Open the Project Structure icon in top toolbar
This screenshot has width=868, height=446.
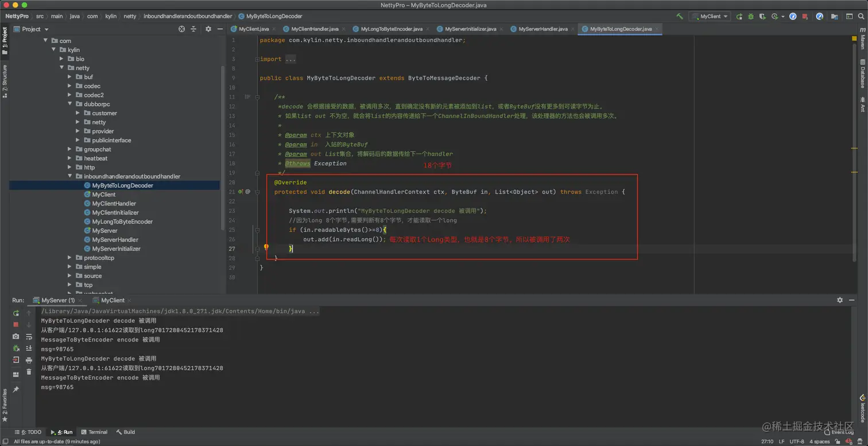[x=834, y=17]
